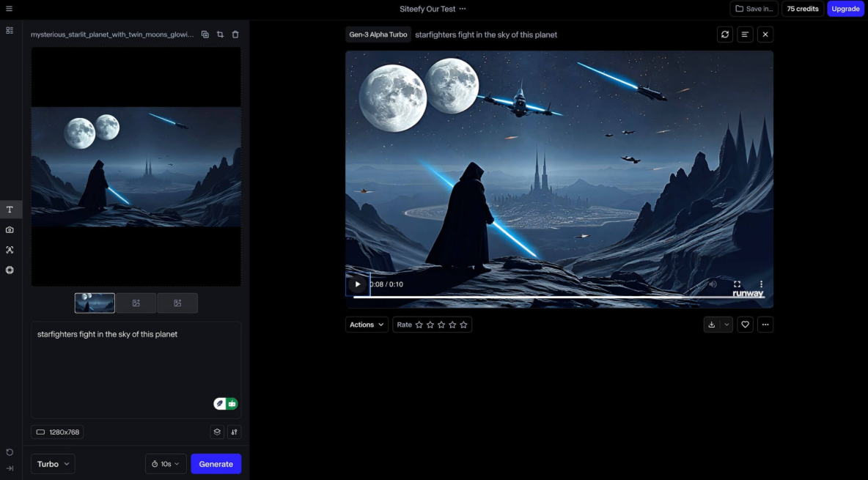This screenshot has width=868, height=480.
Task: Open the layers icon below the prompt
Action: [x=217, y=432]
